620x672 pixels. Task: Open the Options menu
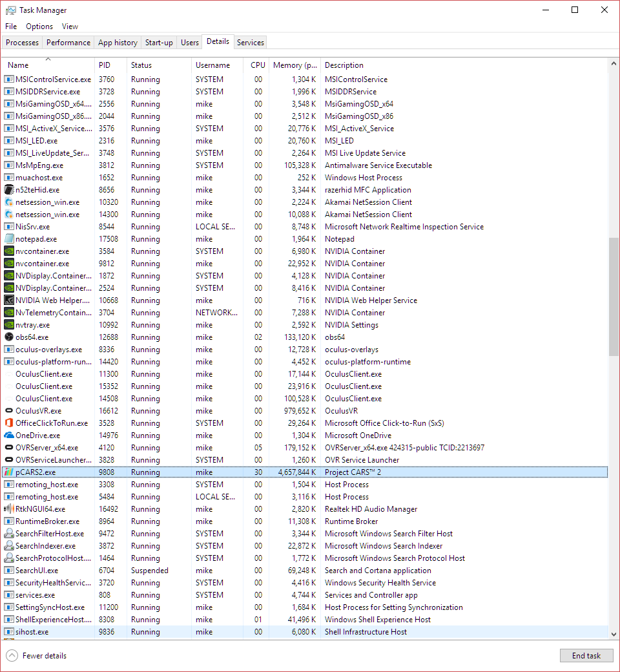pos(39,26)
